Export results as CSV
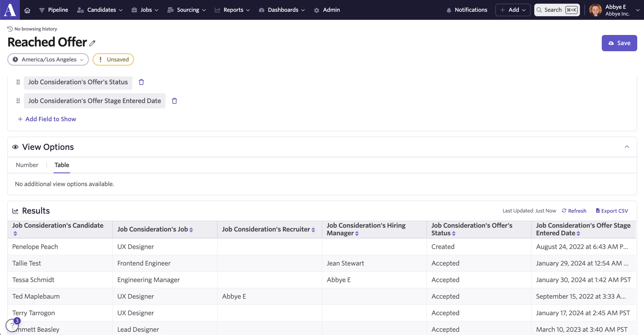 tap(612, 211)
